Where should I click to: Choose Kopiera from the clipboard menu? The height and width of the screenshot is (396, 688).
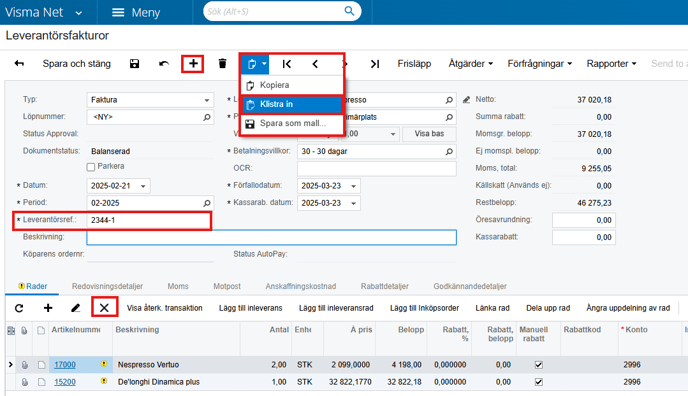pyautogui.click(x=292, y=85)
